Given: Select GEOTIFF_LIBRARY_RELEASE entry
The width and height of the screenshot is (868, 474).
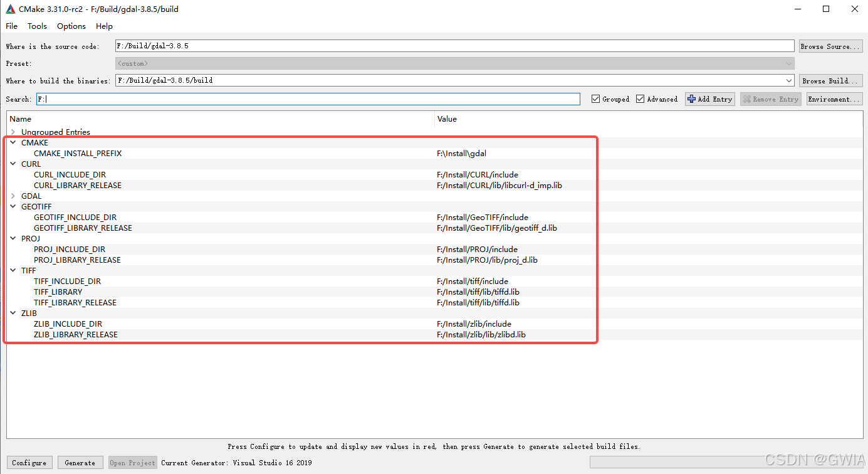Looking at the screenshot, I should click(x=83, y=228).
